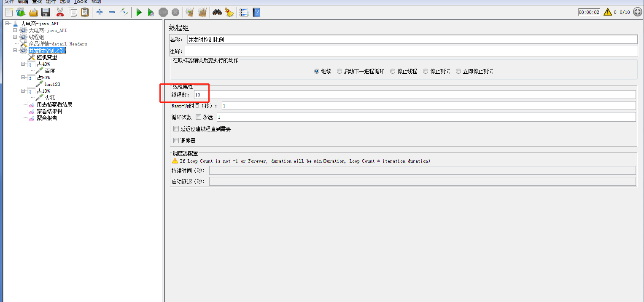644x302 pixels.
Task: Open the 选项 menu
Action: coord(65,2)
